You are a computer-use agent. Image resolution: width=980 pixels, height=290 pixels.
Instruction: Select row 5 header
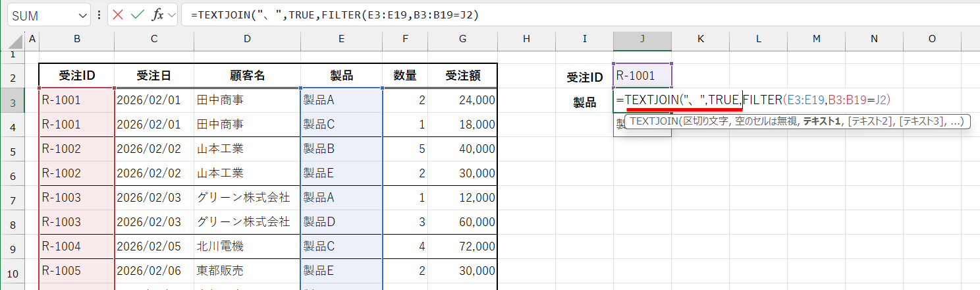[13, 149]
